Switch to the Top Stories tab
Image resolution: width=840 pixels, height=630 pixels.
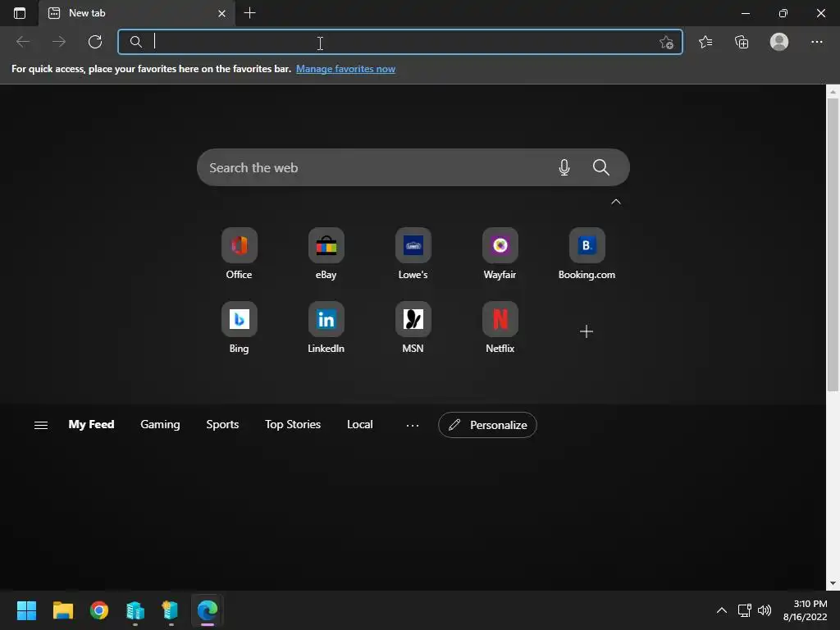pos(293,424)
